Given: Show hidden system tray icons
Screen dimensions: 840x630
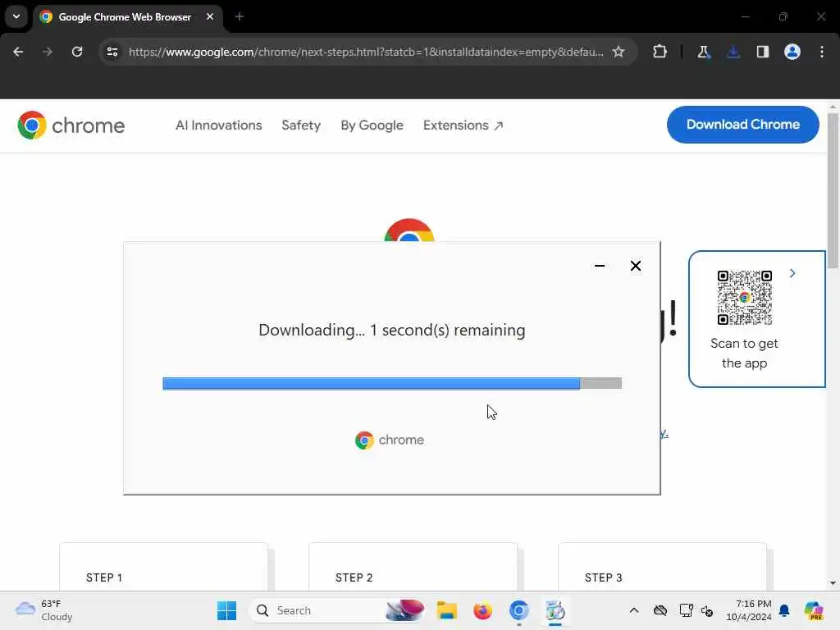Looking at the screenshot, I should [634, 610].
